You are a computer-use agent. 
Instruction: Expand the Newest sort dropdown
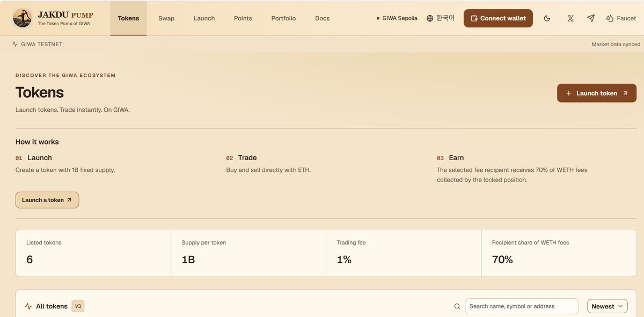tap(608, 306)
